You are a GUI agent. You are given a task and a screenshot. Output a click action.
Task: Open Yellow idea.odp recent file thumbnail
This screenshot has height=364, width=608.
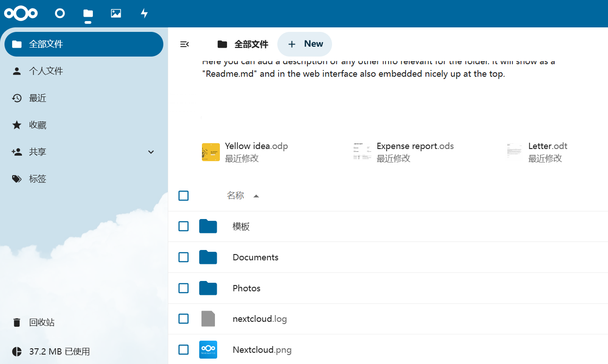[x=211, y=152]
